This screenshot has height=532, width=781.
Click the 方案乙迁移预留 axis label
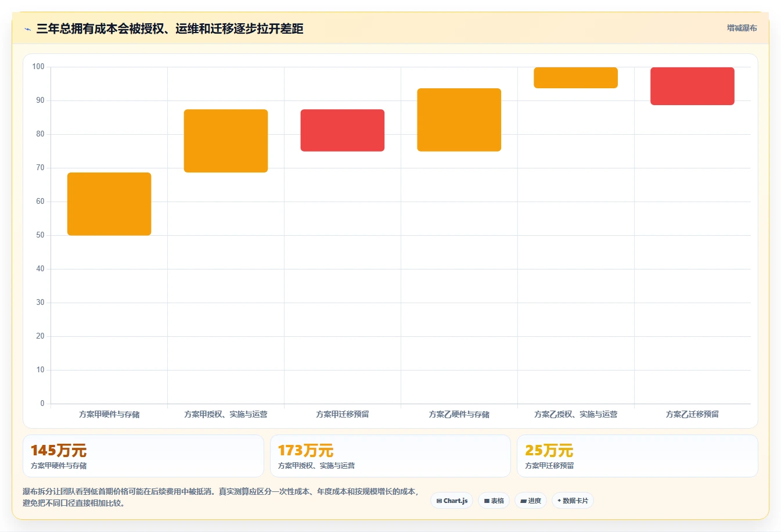click(x=692, y=414)
